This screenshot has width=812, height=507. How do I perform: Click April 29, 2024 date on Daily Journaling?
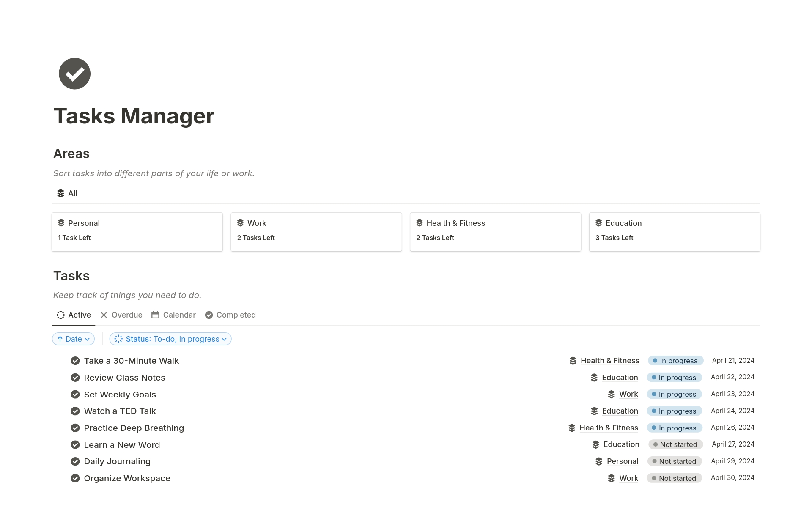pos(732,461)
